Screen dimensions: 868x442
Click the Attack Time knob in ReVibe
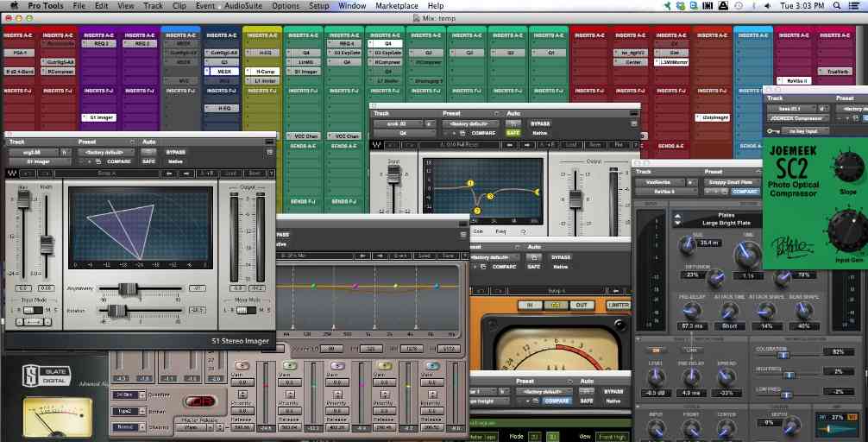pyautogui.click(x=729, y=312)
